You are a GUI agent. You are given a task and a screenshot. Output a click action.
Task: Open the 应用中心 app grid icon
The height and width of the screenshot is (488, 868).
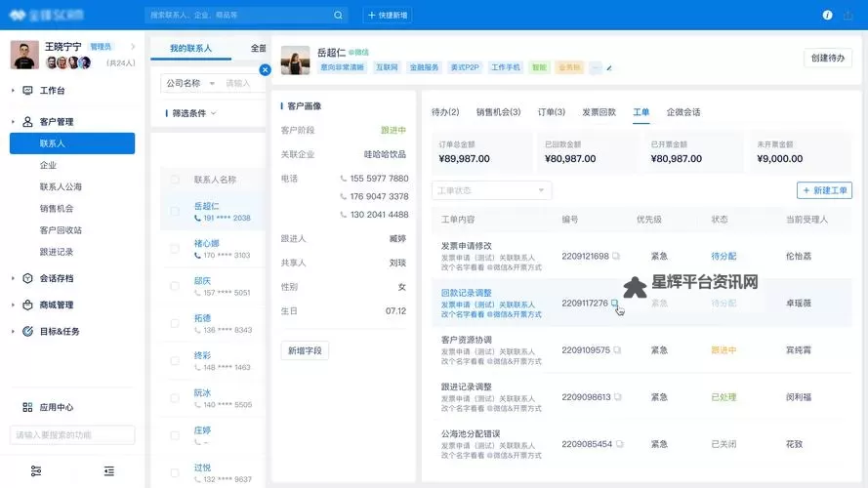coord(27,407)
